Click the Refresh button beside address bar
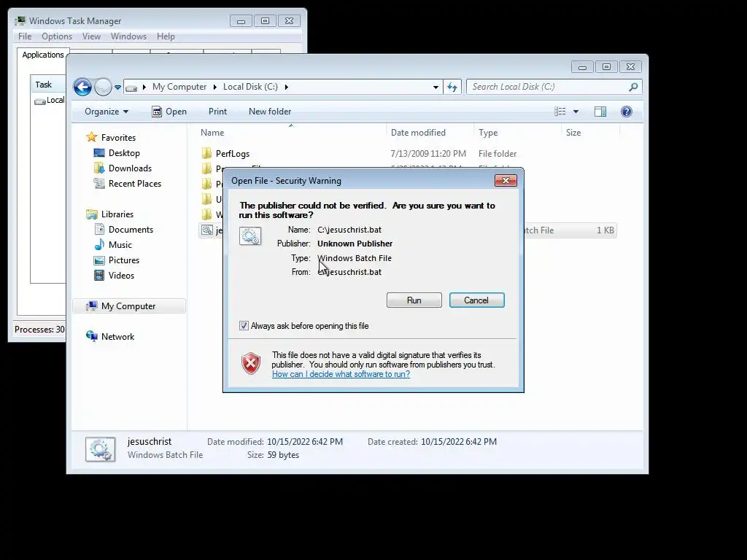 [452, 87]
